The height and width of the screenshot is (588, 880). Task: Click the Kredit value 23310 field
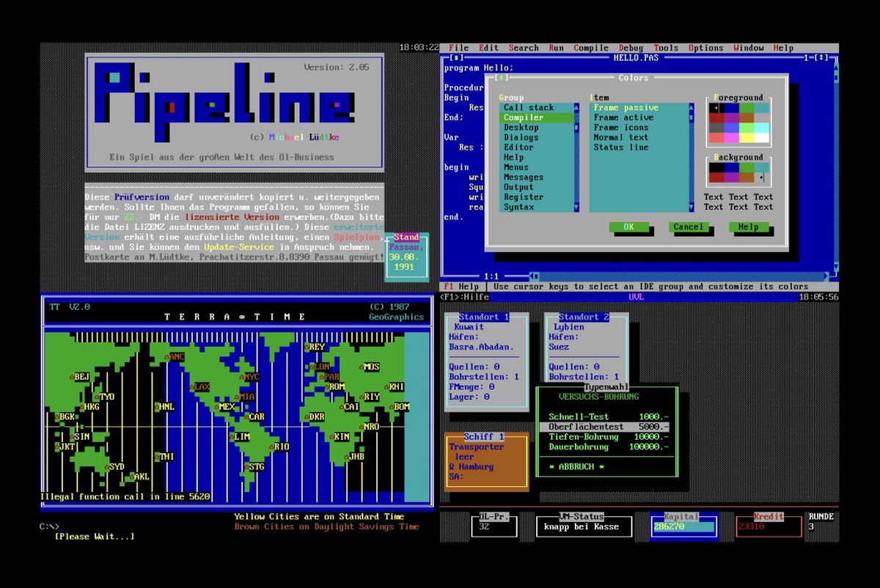(769, 526)
